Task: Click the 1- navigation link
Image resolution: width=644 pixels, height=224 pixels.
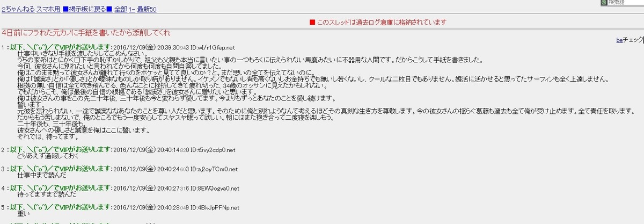Action: click(133, 10)
